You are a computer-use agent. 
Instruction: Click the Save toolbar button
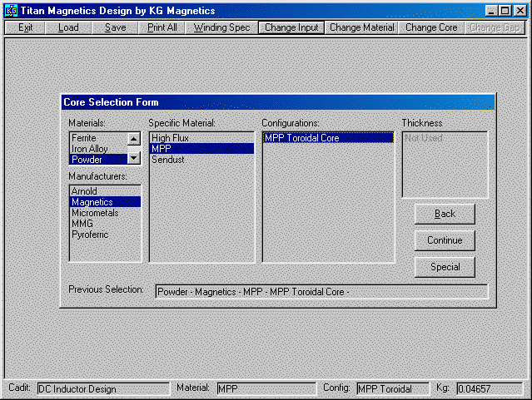115,27
